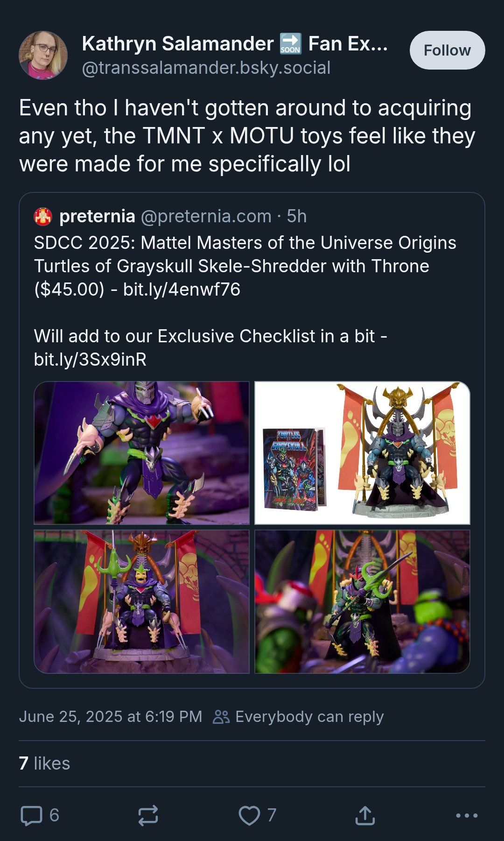Open Kathryn Salamander's profile avatar

pyautogui.click(x=43, y=55)
